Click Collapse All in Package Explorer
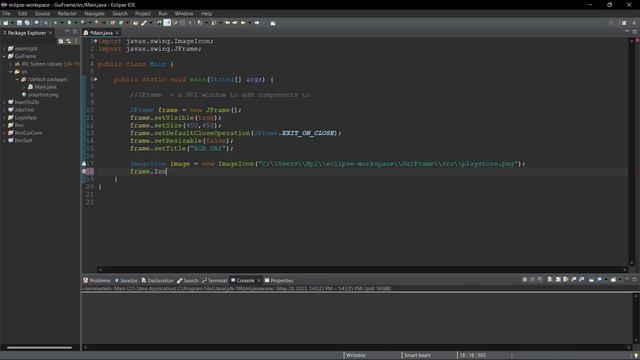 click(60, 41)
